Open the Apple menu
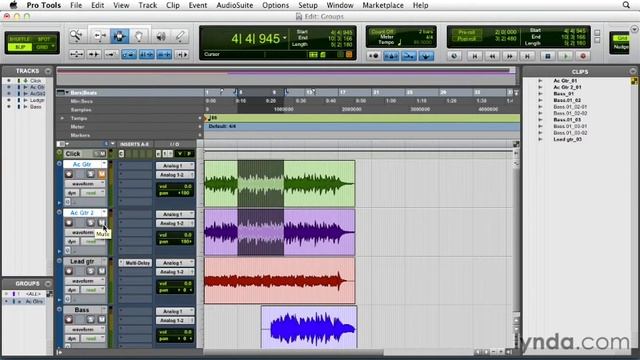Screen dimensions: 640x360 pos(13,5)
